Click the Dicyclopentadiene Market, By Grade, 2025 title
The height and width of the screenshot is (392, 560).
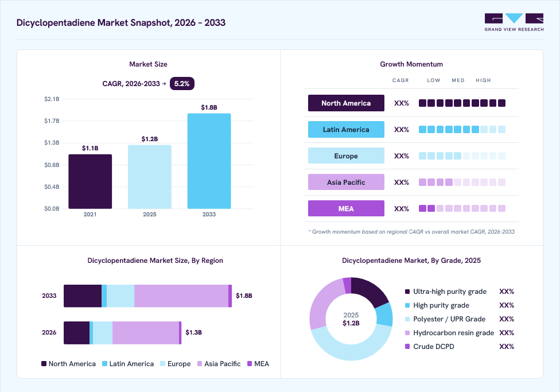[411, 261]
